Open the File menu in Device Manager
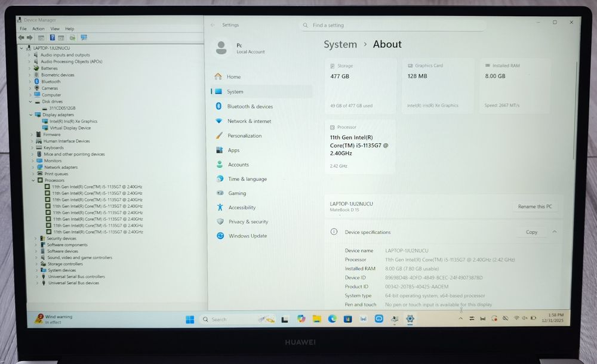This screenshot has width=597, height=364. [23, 29]
